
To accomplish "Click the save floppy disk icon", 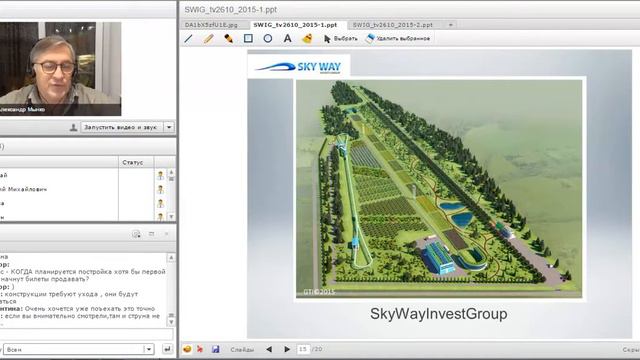I will (x=216, y=349).
